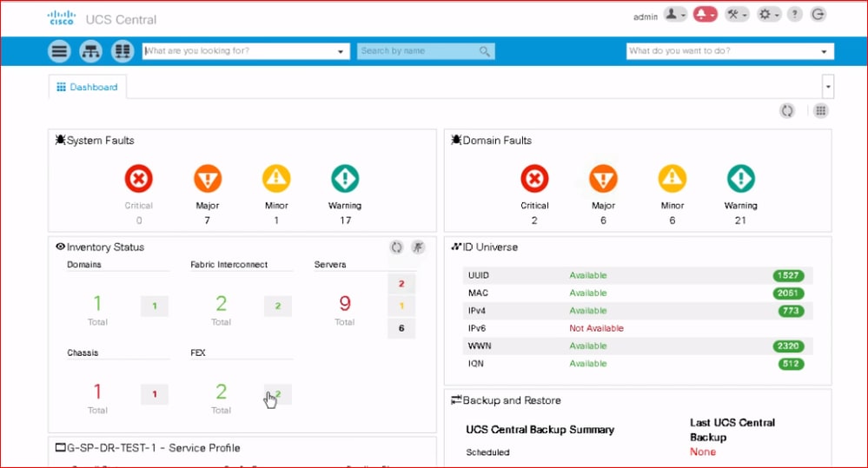Click the System Faults widget title

[100, 141]
